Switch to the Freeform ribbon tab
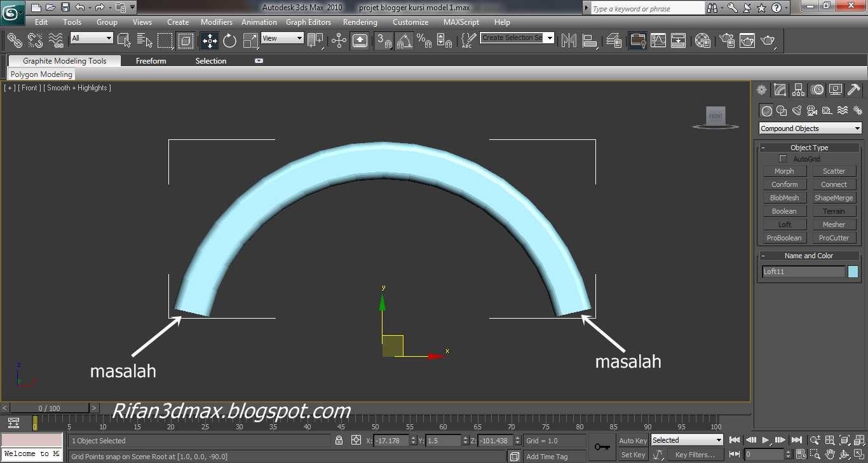This screenshot has height=463, width=868. 151,60
